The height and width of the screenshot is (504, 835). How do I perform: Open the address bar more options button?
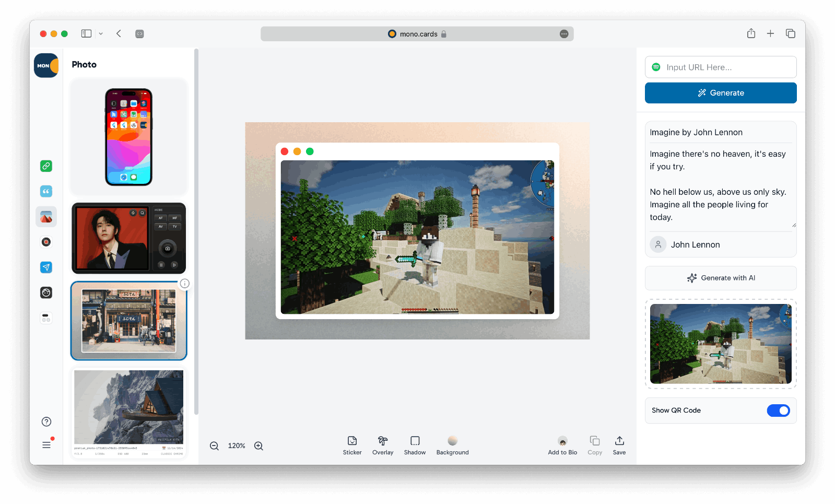564,34
